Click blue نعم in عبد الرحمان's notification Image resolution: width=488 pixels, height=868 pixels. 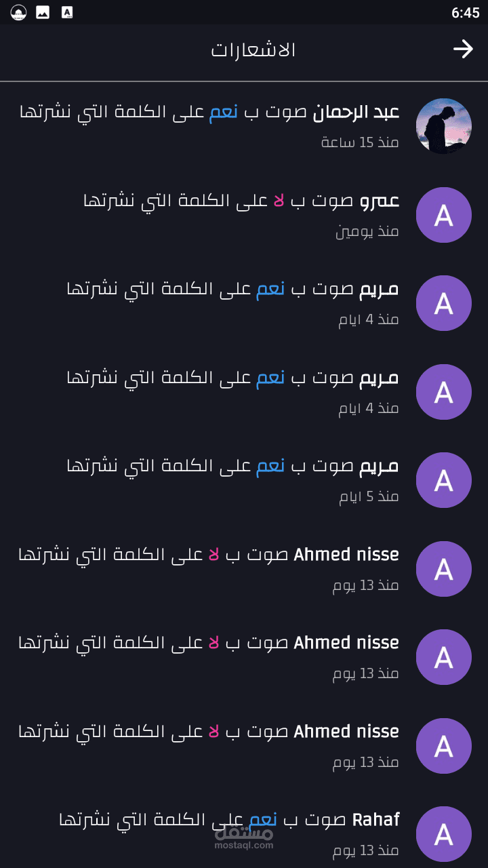coord(223,113)
